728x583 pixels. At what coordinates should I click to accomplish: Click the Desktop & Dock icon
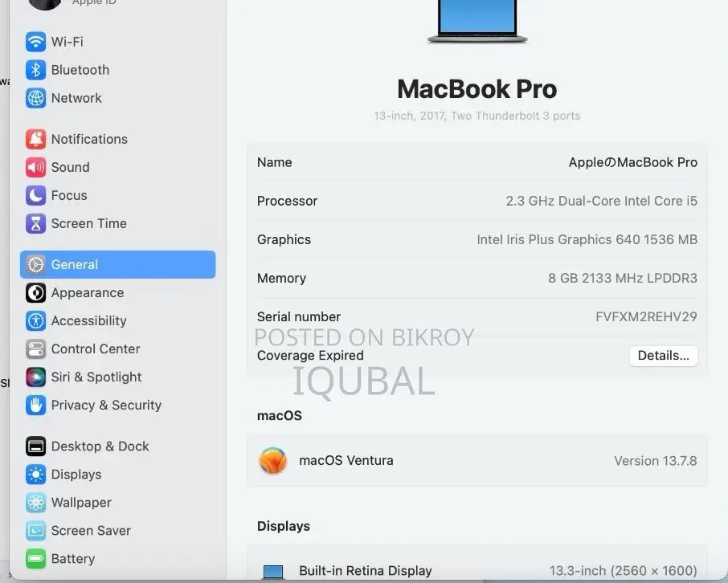[x=35, y=446]
